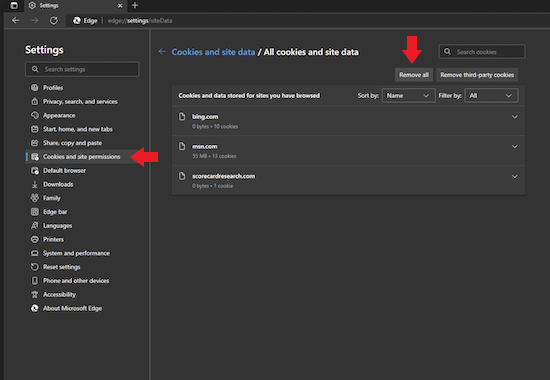Open a new tab with plus icon
The image size is (550, 380).
tap(135, 5)
